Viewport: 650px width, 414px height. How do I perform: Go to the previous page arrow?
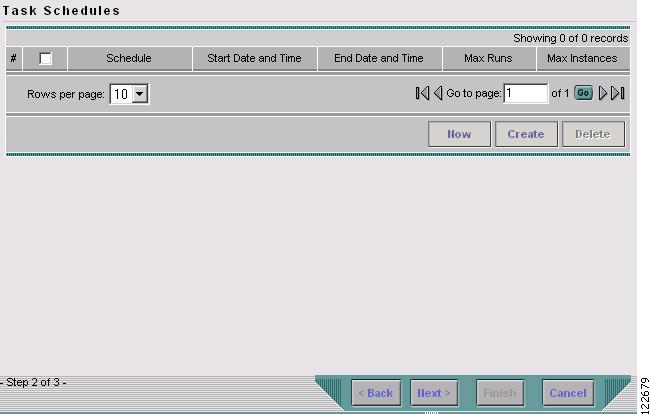click(438, 93)
